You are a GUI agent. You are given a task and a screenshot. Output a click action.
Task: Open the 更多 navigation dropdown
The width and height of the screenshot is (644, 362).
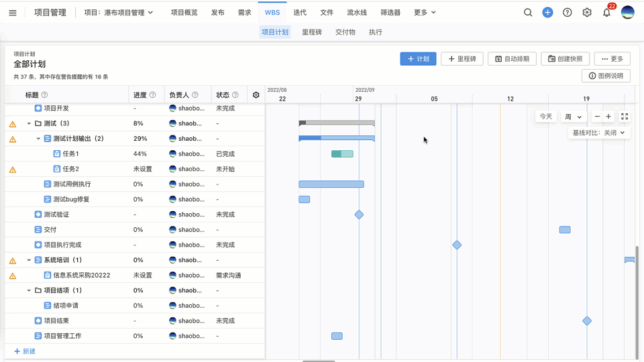click(425, 12)
